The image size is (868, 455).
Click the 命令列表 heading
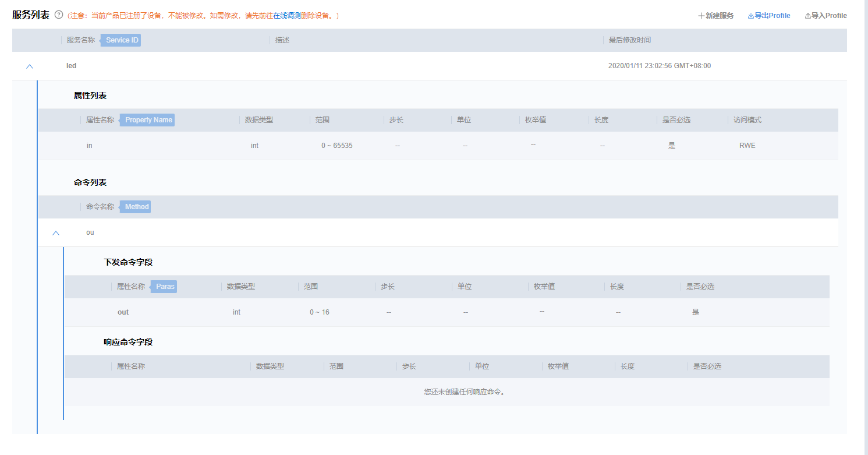tap(90, 182)
